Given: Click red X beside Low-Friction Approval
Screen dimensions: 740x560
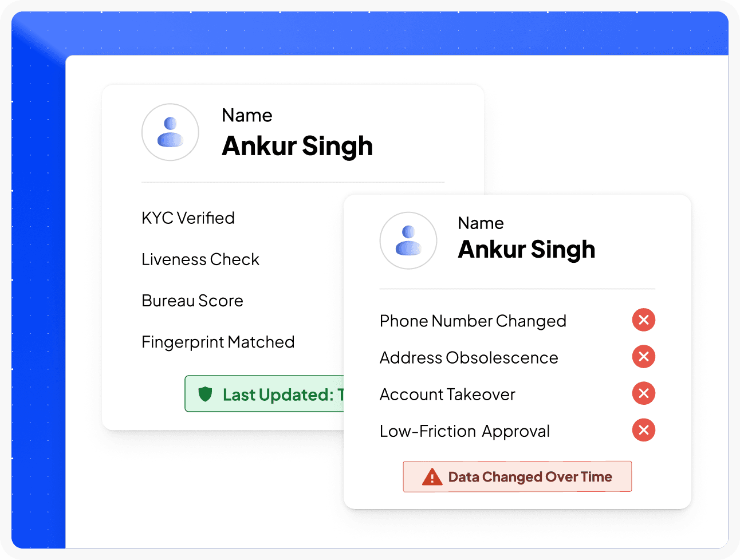Looking at the screenshot, I should tap(644, 430).
